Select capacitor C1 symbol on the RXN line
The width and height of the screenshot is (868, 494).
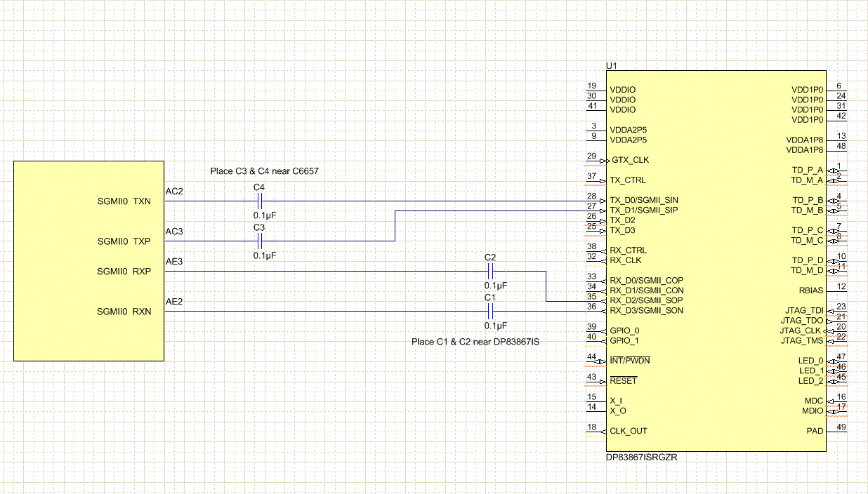[x=491, y=312]
